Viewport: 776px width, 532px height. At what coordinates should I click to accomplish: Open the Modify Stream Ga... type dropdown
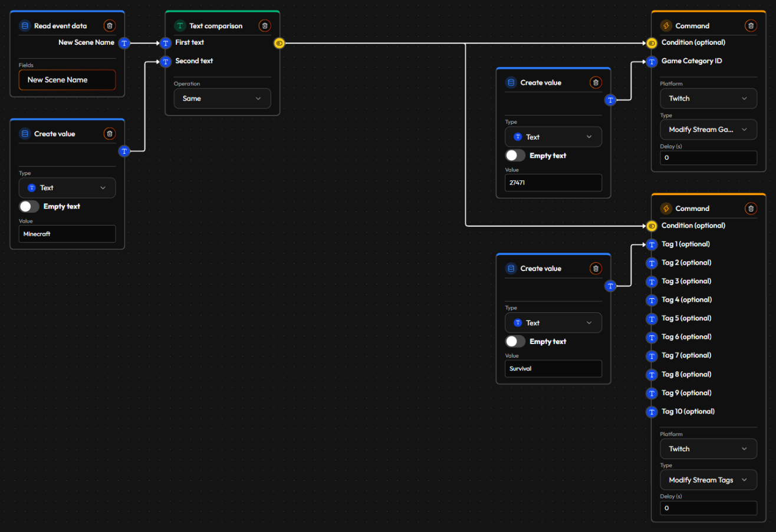tap(708, 130)
